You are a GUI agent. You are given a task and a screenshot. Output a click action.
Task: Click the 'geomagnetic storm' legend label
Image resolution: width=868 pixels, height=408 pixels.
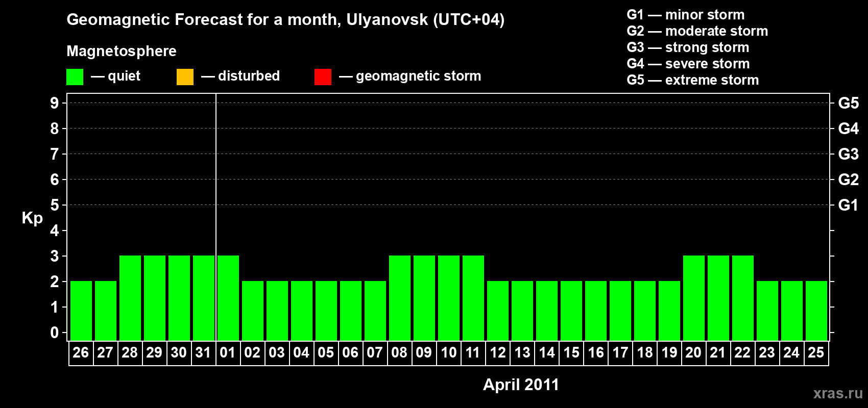click(418, 76)
